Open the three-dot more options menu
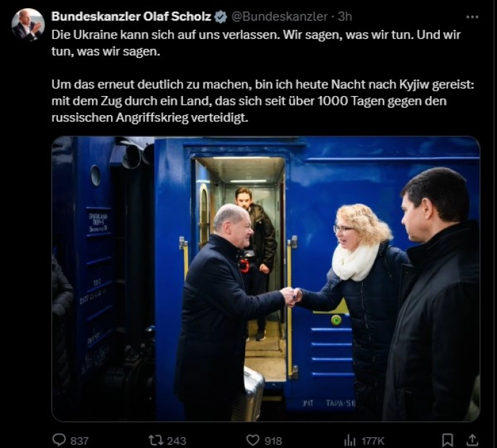This screenshot has width=497, height=448. pyautogui.click(x=472, y=17)
